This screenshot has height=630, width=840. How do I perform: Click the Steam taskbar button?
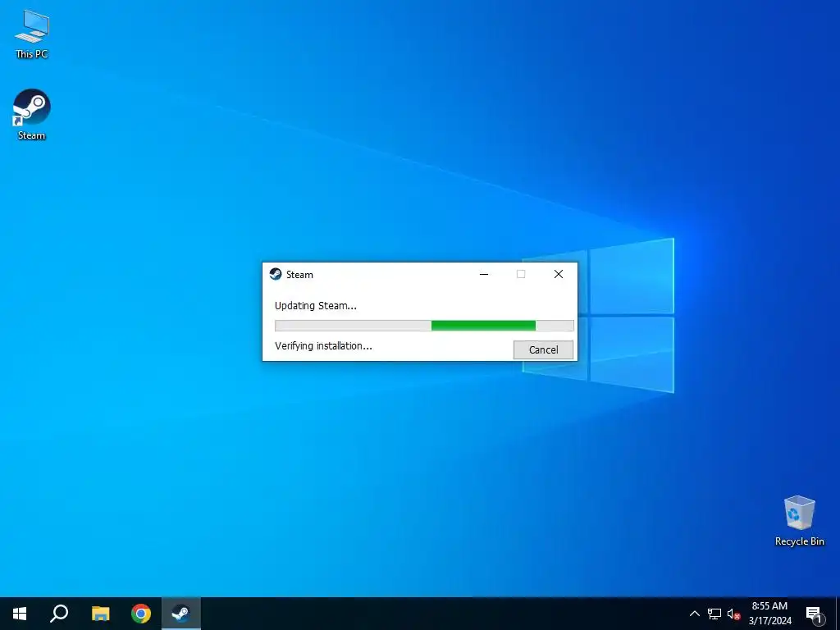[x=181, y=614]
